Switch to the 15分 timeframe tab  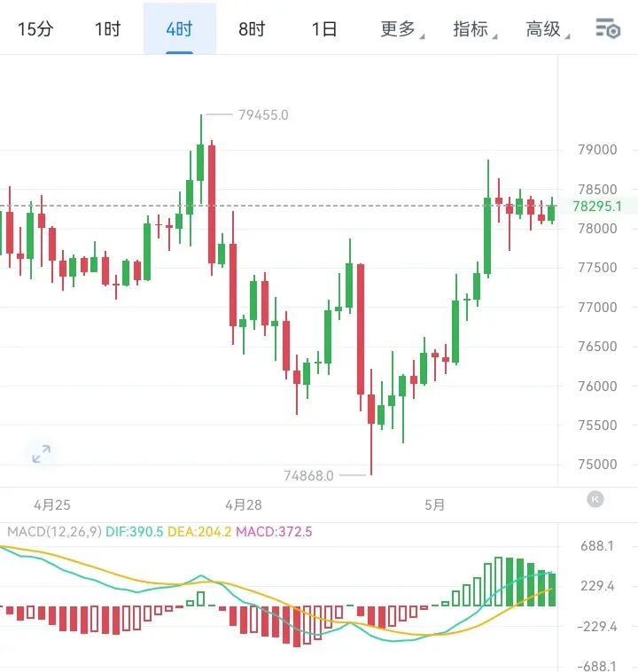click(35, 29)
